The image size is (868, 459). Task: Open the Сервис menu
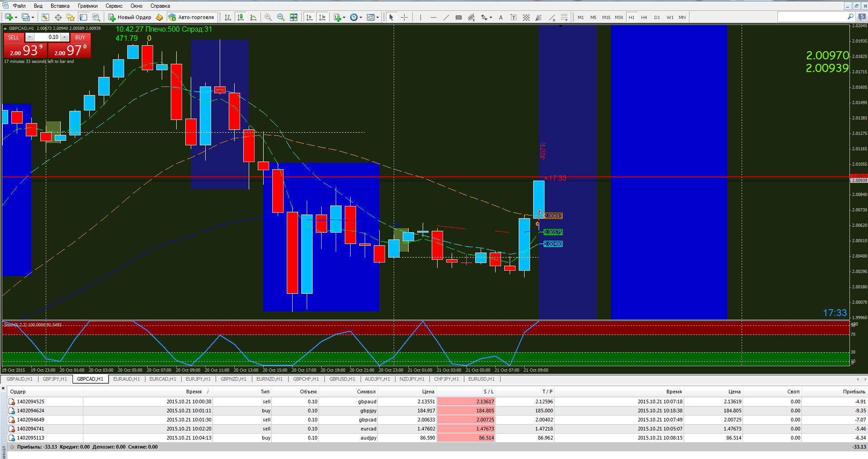pos(114,6)
